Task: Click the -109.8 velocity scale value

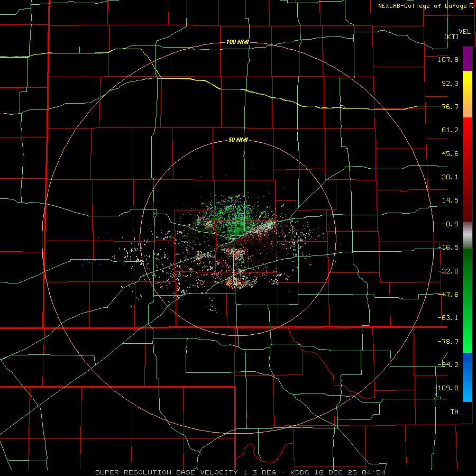Action: (x=446, y=388)
